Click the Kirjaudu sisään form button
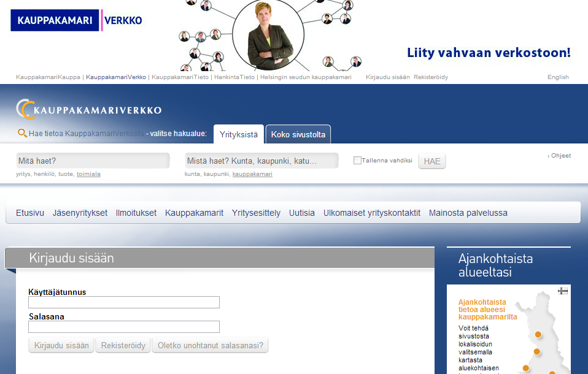The image size is (588, 374). [61, 345]
